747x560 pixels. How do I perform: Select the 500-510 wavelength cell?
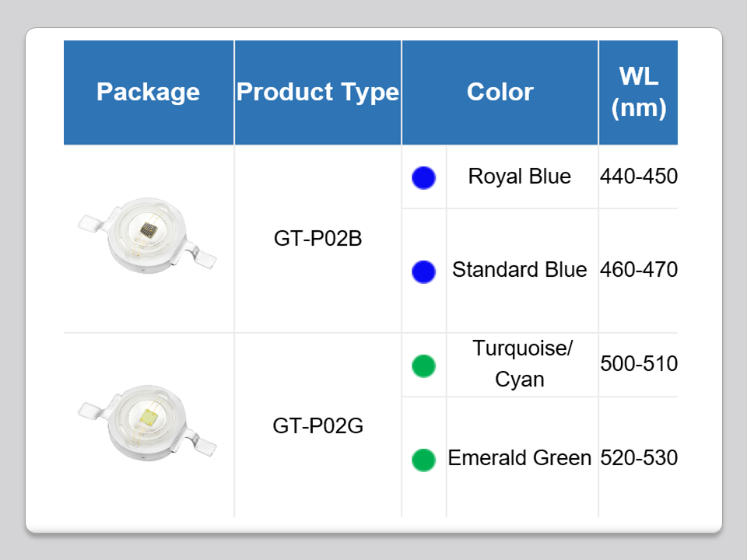638,364
